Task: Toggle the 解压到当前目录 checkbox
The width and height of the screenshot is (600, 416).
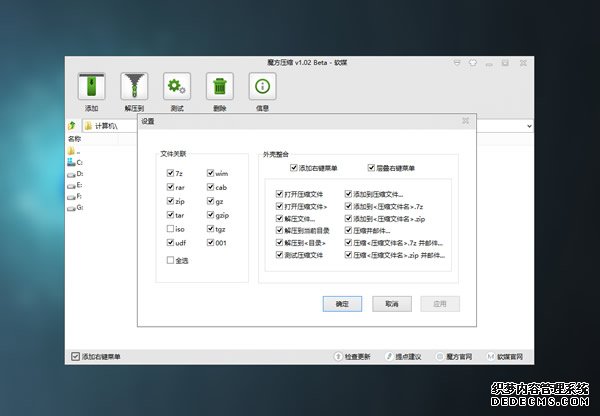Action: click(x=279, y=230)
